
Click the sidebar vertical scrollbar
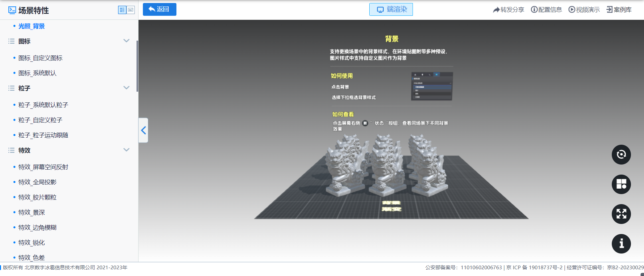(x=137, y=66)
